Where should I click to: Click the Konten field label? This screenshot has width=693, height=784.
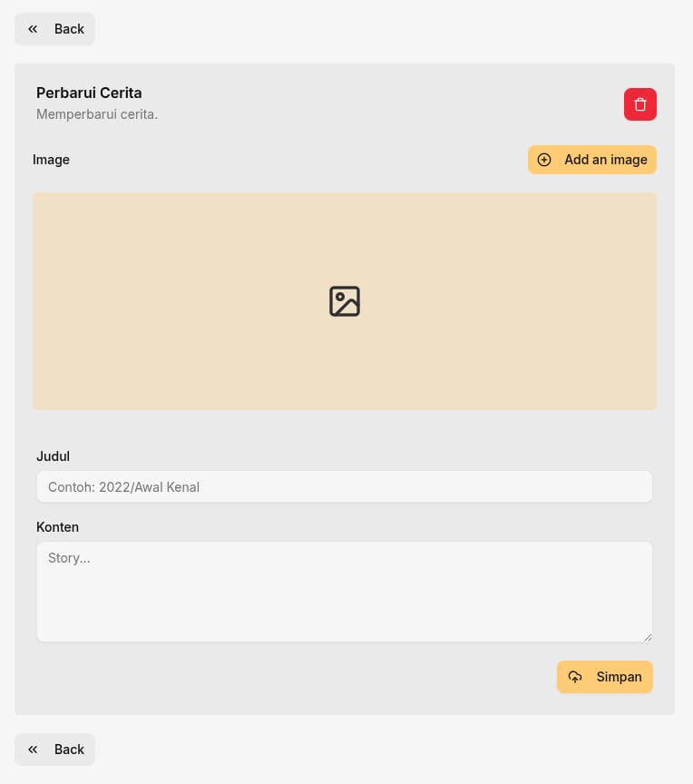57,527
